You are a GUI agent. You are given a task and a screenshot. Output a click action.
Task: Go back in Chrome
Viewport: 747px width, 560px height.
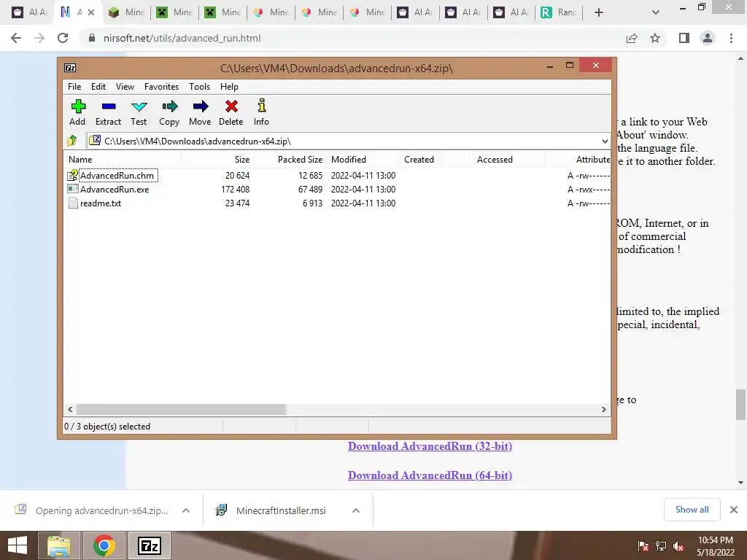(16, 38)
